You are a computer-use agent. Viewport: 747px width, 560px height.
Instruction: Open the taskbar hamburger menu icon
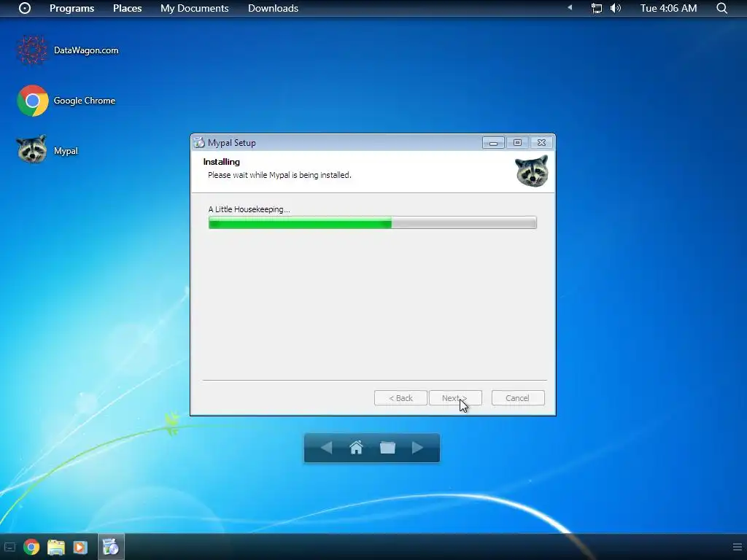pyautogui.click(x=737, y=547)
